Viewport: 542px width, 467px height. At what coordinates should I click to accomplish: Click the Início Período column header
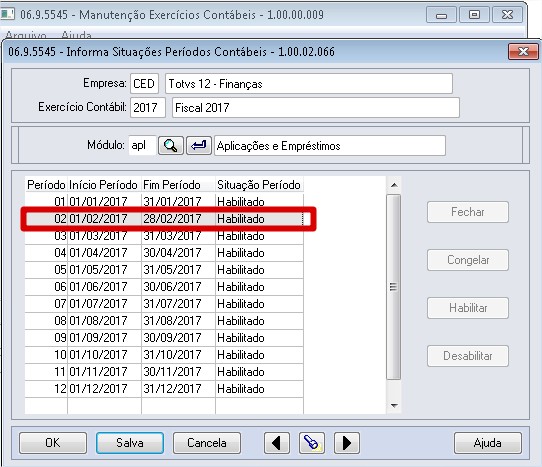click(x=104, y=185)
